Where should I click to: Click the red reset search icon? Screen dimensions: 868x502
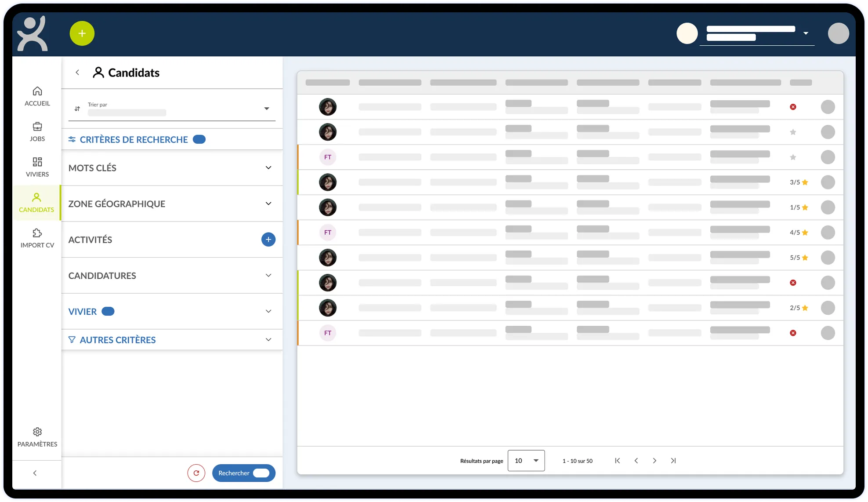196,473
